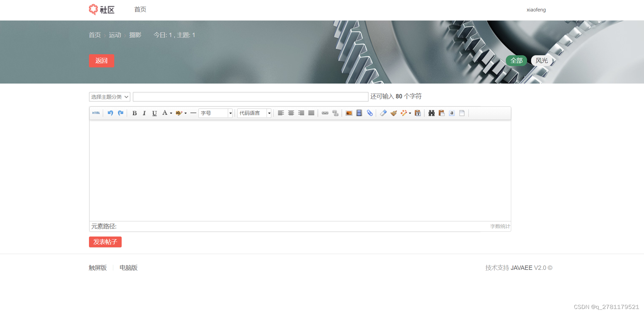The image size is (644, 313).
Task: Open xiaofeng user menu
Action: pyautogui.click(x=536, y=10)
